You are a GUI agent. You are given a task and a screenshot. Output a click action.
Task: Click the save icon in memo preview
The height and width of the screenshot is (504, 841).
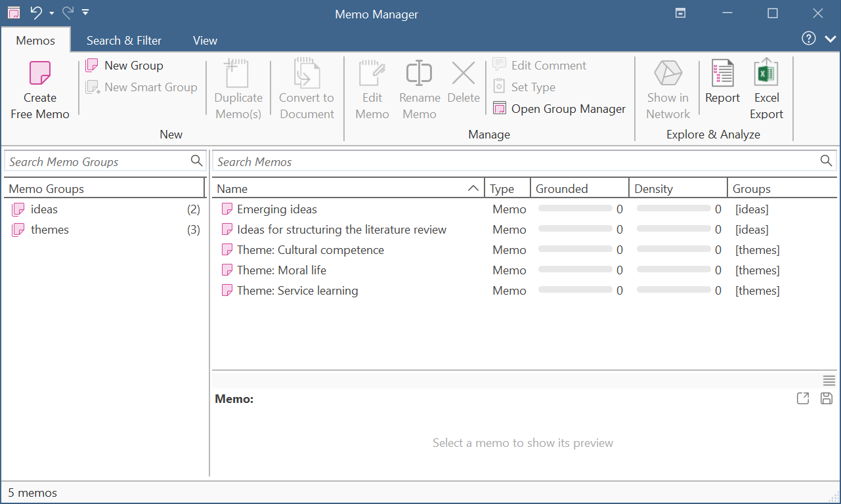[x=827, y=398]
